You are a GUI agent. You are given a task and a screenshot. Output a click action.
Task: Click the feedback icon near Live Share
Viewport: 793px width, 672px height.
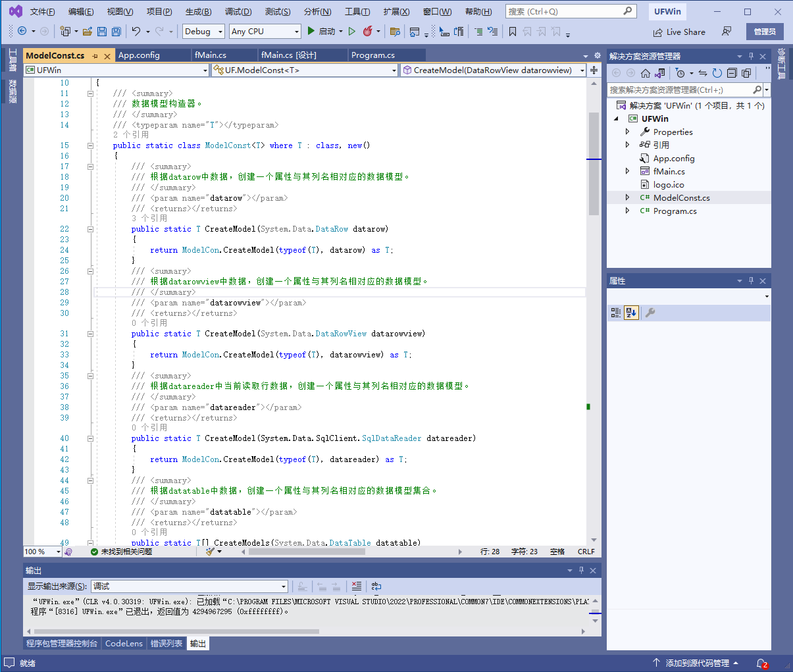tap(727, 32)
